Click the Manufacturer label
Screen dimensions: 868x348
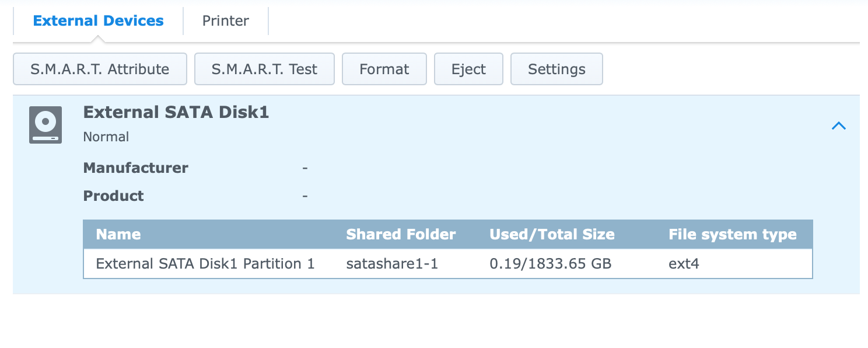pos(136,168)
